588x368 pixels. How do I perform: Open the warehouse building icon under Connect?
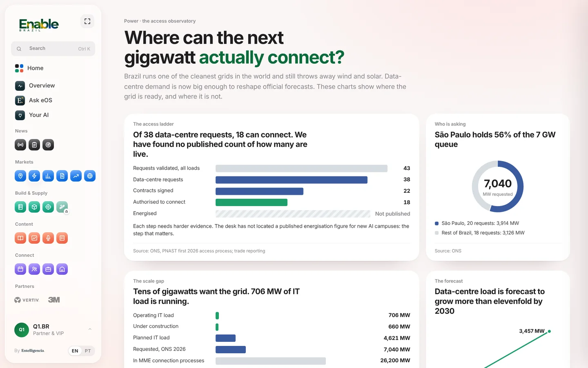coord(62,269)
